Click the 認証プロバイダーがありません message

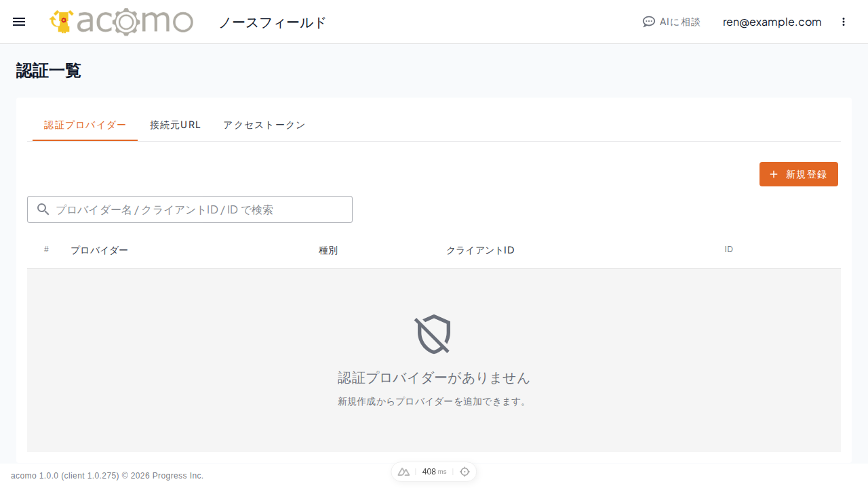[x=434, y=378]
